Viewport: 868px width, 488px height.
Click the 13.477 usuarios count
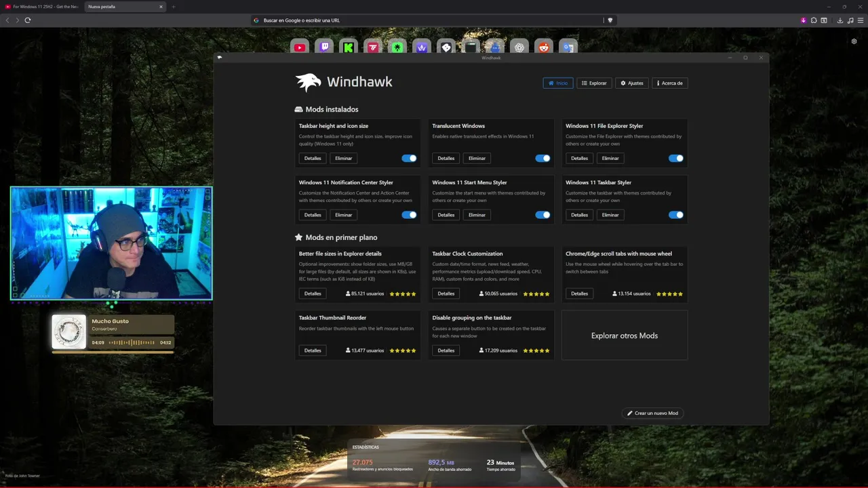point(365,350)
